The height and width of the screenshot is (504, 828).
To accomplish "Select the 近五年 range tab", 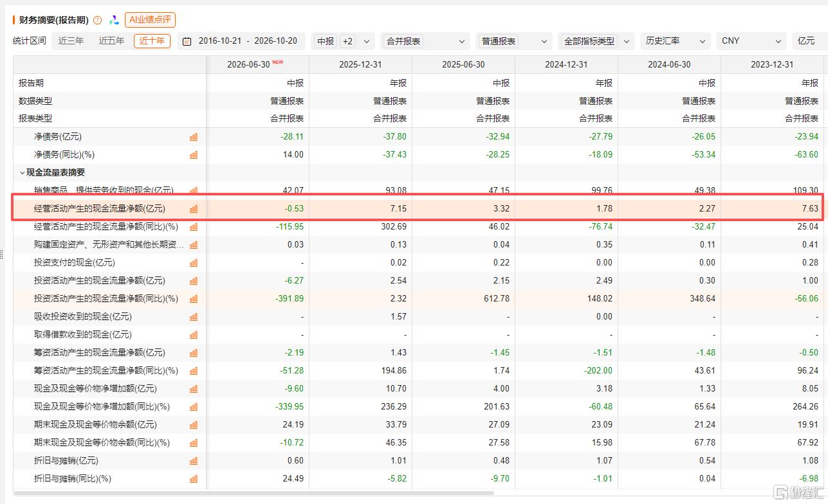I will pos(111,41).
